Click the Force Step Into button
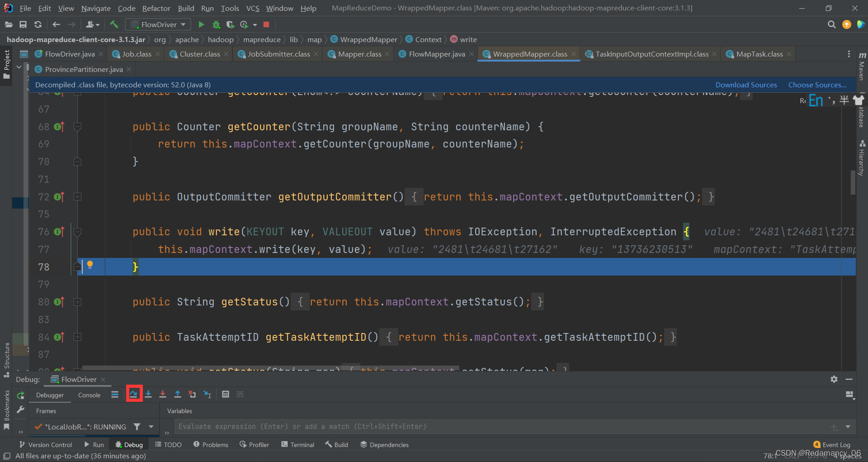Image resolution: width=868 pixels, height=462 pixels. pyautogui.click(x=163, y=394)
